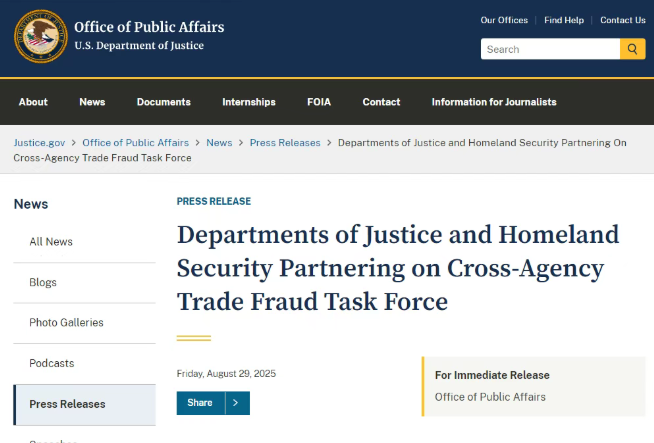654x443 pixels.
Task: Go to the Internships page
Action: pyautogui.click(x=249, y=102)
